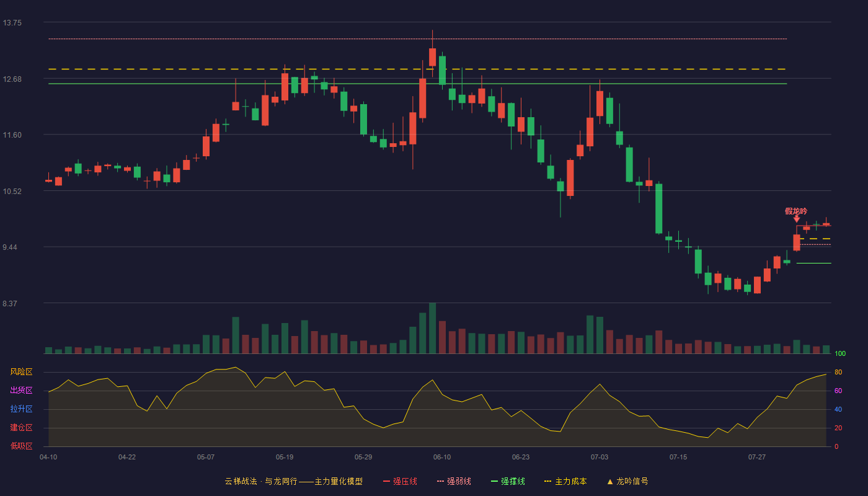868x496 pixels.
Task: Click the 12.68 price axis label
Action: pos(12,79)
